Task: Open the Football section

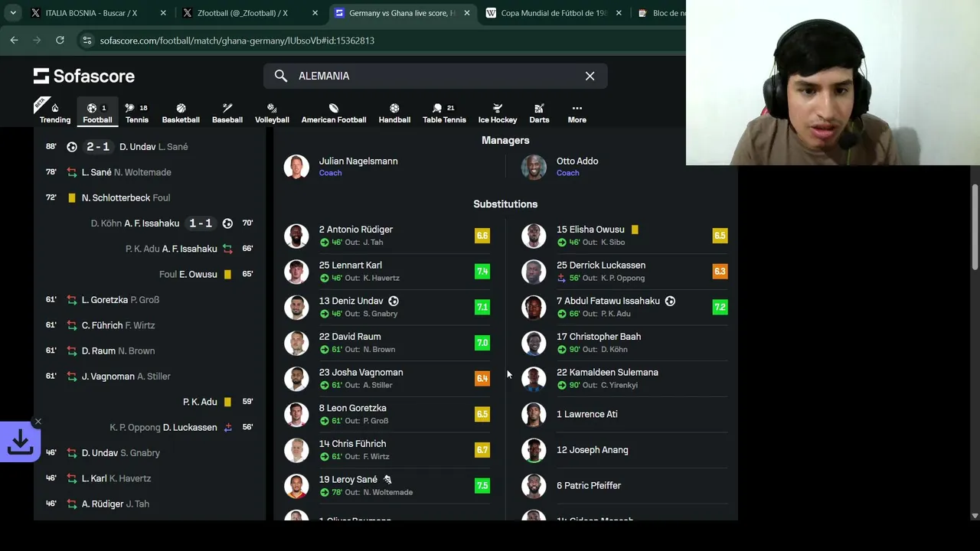Action: point(97,112)
